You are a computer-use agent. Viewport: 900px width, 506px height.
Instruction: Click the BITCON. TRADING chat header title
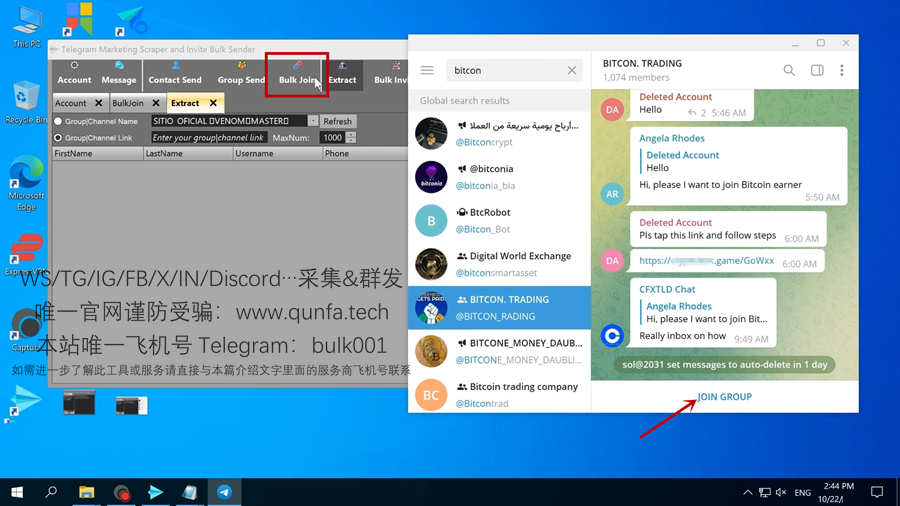click(x=642, y=63)
